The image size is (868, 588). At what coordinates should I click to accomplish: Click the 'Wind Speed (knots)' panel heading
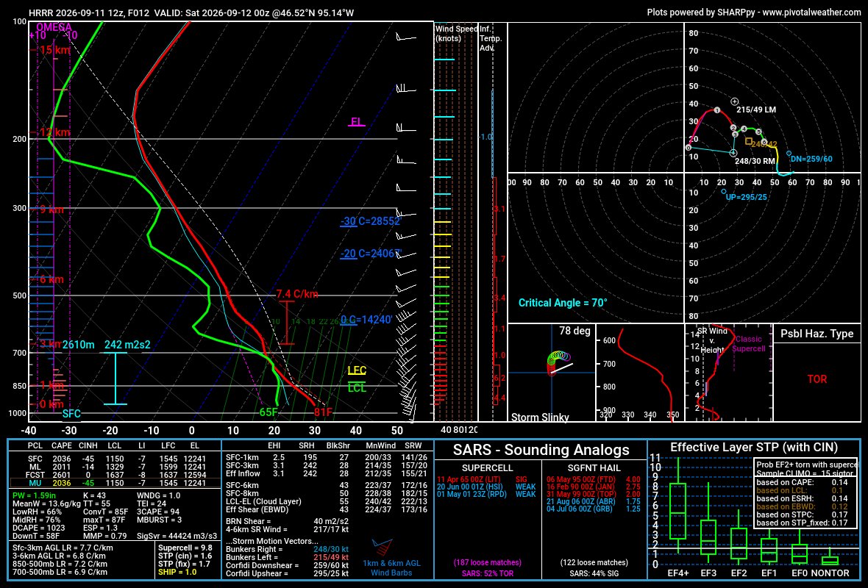456,33
